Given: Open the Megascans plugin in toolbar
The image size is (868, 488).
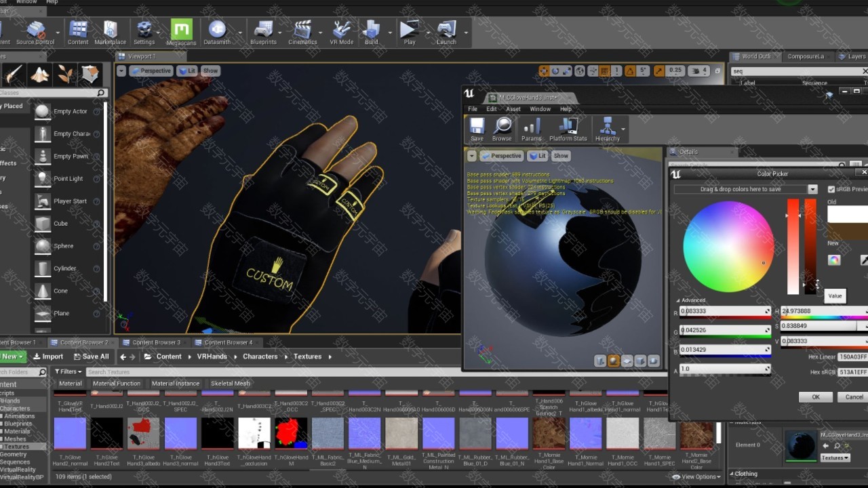Looking at the screenshot, I should point(181,32).
